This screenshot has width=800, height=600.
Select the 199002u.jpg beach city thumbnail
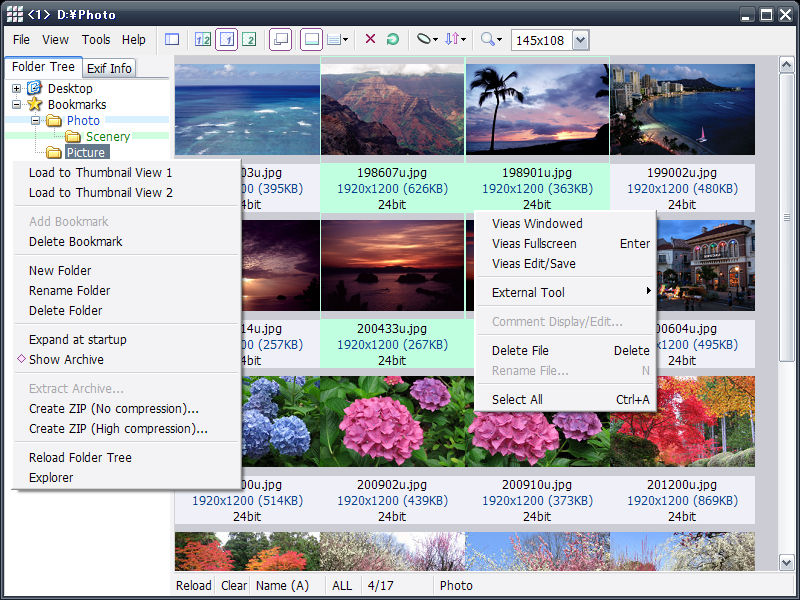[682, 109]
